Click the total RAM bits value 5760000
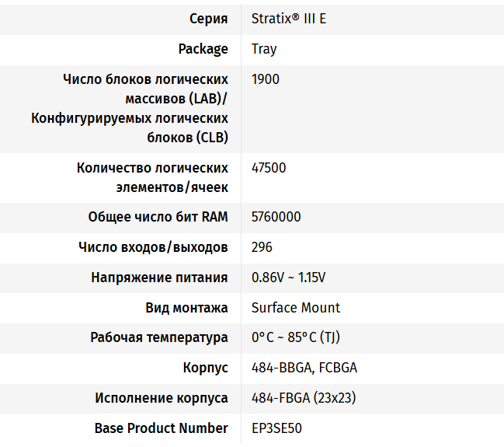This screenshot has height=447, width=504. 276,217
